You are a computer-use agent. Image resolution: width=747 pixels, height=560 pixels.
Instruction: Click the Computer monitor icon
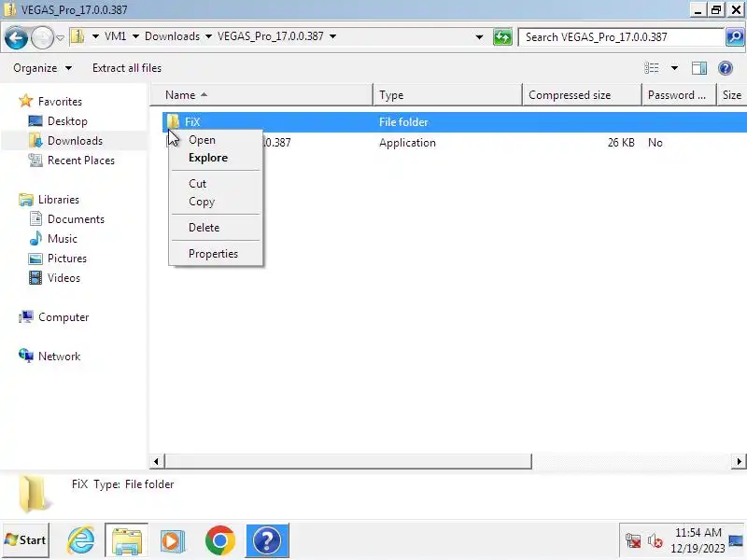(26, 316)
